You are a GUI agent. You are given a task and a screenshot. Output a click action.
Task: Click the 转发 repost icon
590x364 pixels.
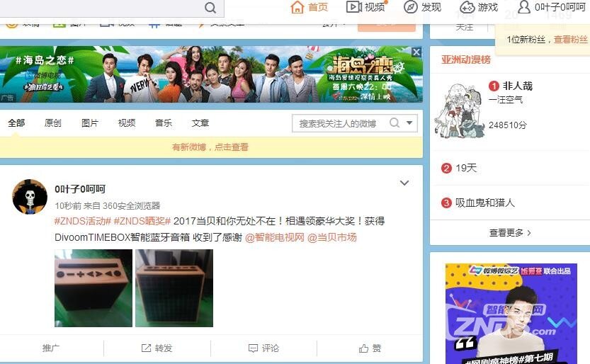[x=146, y=348]
